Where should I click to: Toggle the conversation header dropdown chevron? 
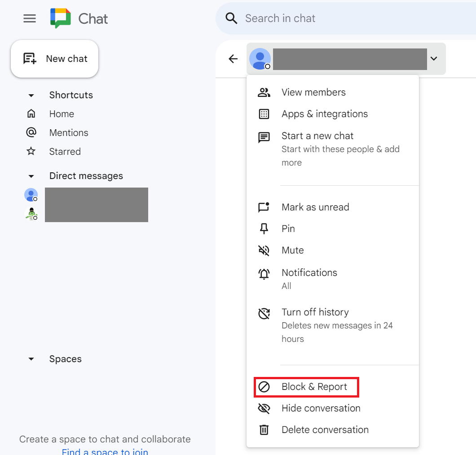(434, 58)
